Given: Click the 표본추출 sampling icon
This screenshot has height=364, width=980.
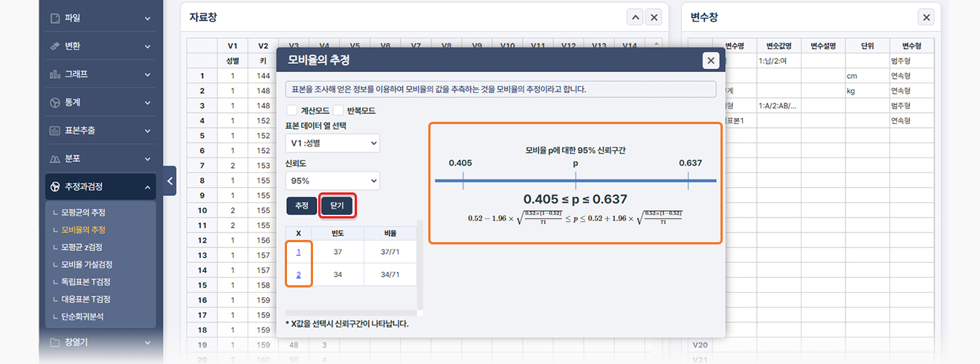Looking at the screenshot, I should point(54,131).
